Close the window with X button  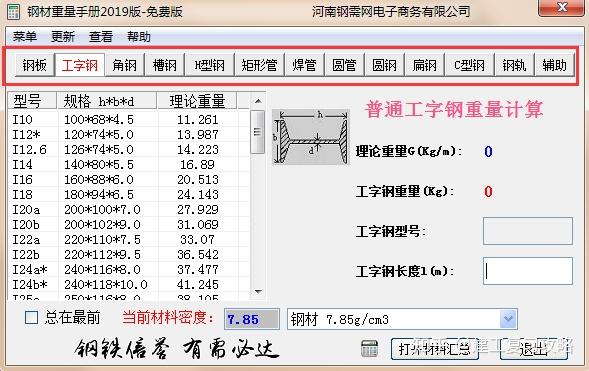click(x=561, y=7)
